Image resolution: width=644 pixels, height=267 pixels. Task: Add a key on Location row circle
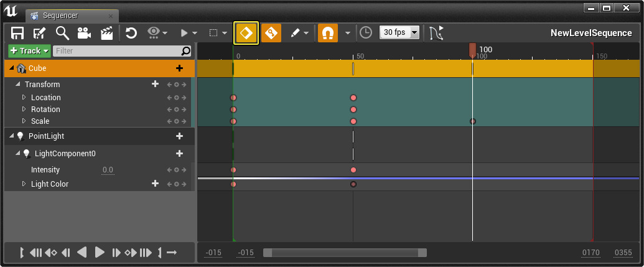tap(177, 98)
